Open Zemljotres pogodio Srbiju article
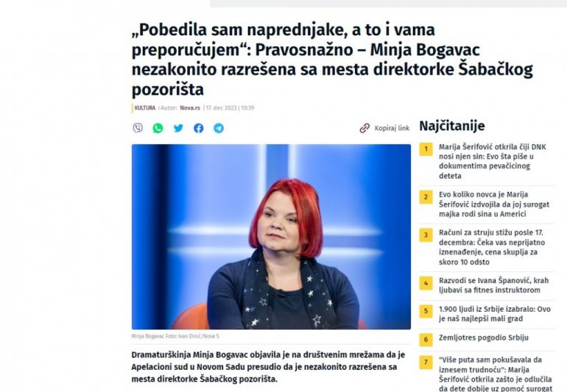This screenshot has width=567, height=392. [484, 338]
